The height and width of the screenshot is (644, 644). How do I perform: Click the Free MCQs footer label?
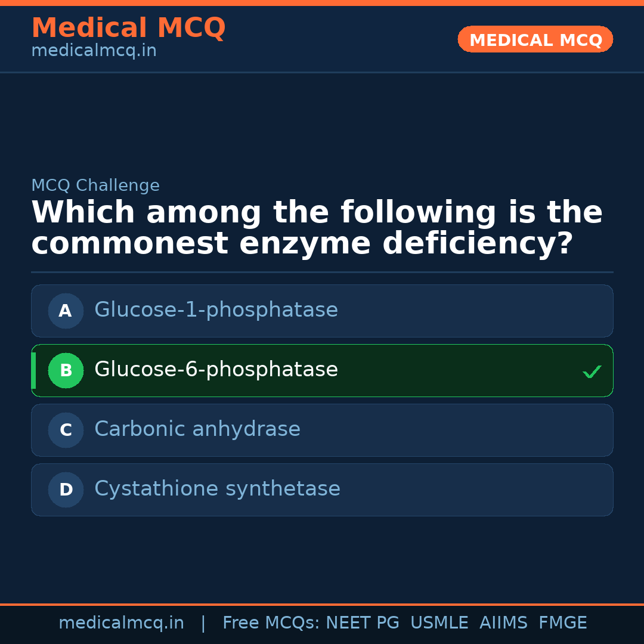(271, 623)
